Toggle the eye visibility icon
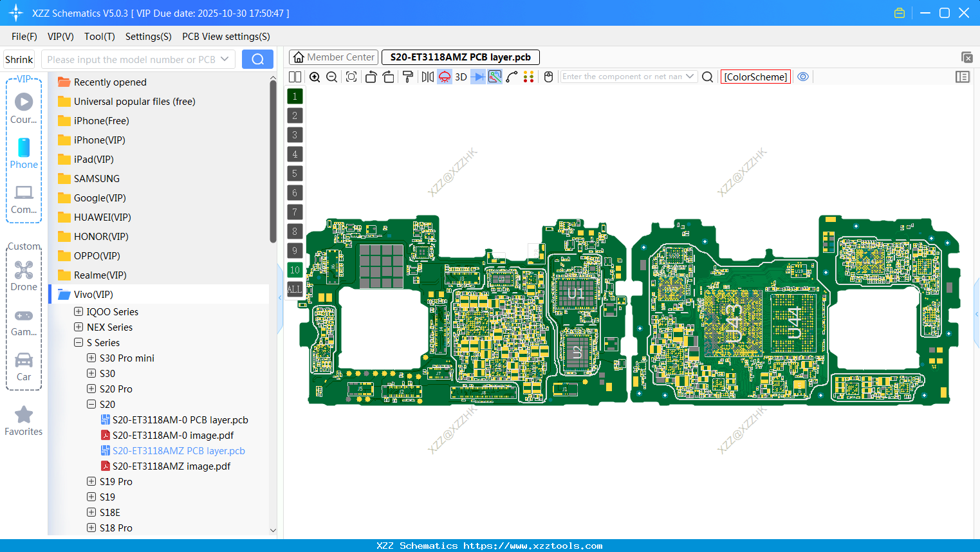Viewport: 980px width, 552px height. [803, 77]
